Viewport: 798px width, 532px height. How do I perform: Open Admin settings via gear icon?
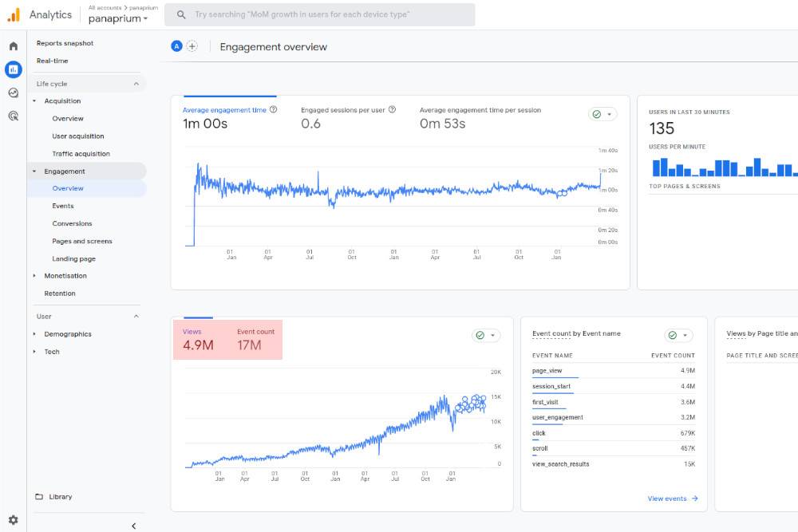click(x=13, y=519)
